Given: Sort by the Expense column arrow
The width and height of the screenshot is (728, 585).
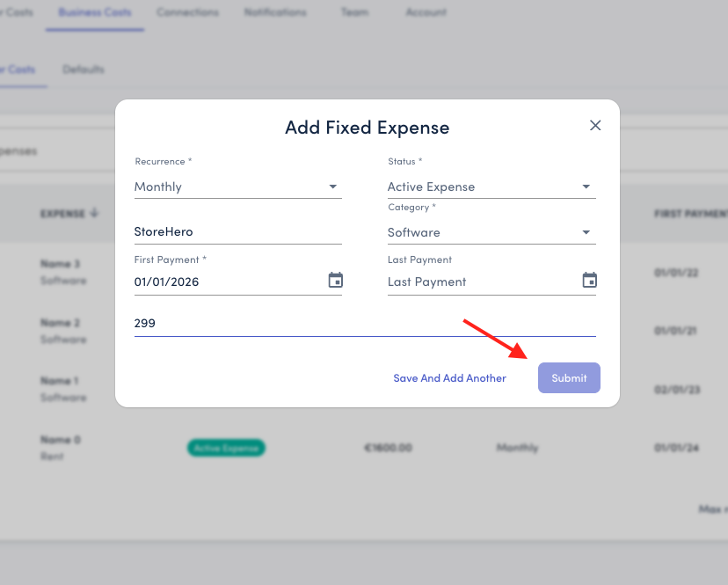Looking at the screenshot, I should point(95,214).
